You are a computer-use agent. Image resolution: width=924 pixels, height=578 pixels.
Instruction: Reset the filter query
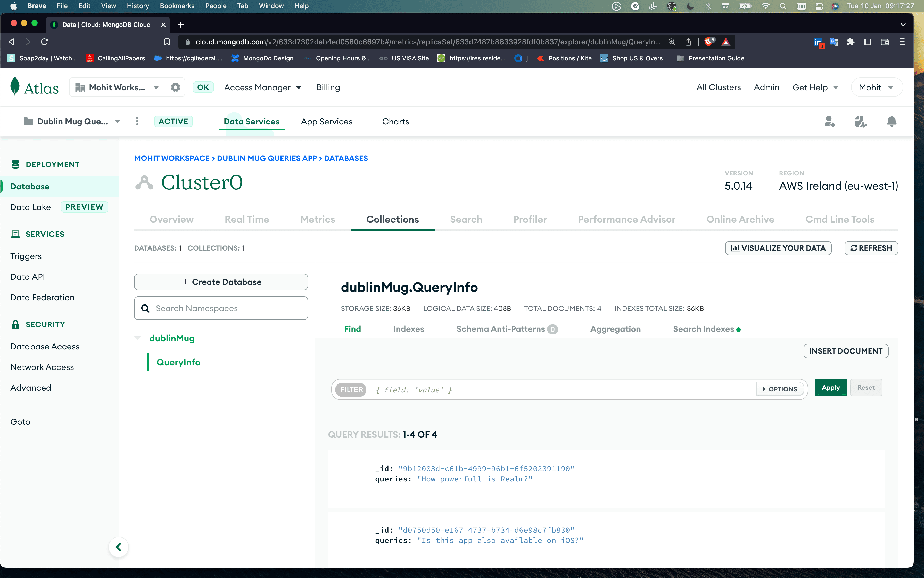pos(866,387)
